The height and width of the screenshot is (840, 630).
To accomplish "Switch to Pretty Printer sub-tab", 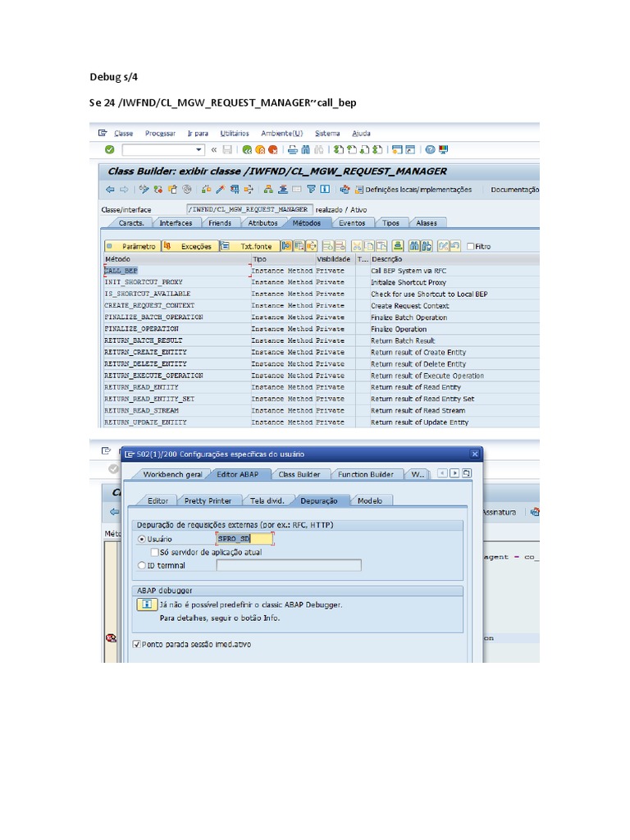I will tap(208, 501).
